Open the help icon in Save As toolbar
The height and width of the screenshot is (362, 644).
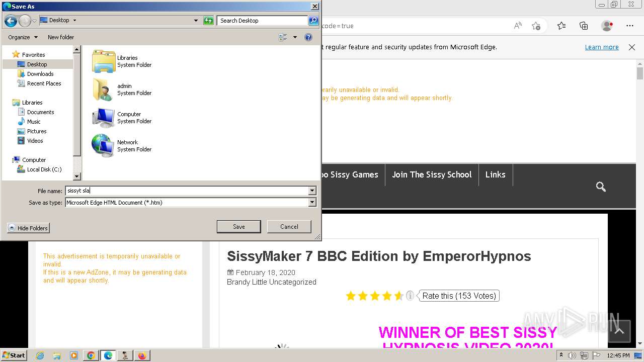308,37
